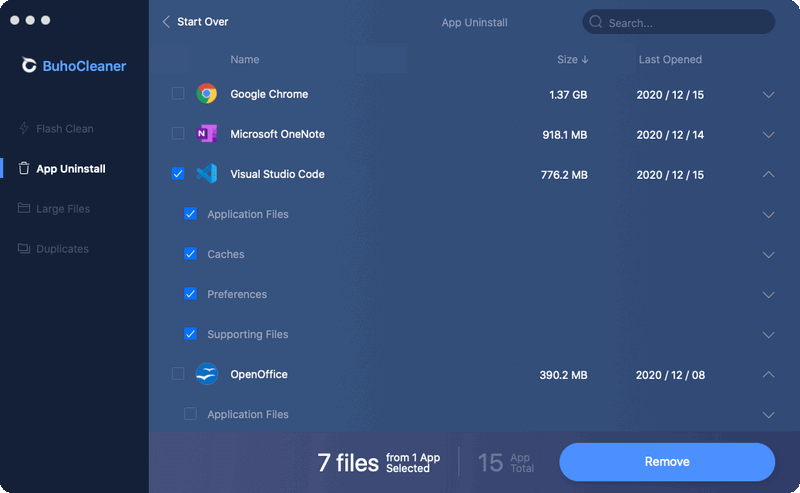The image size is (800, 493).
Task: Click the search magnifier icon
Action: tap(595, 22)
